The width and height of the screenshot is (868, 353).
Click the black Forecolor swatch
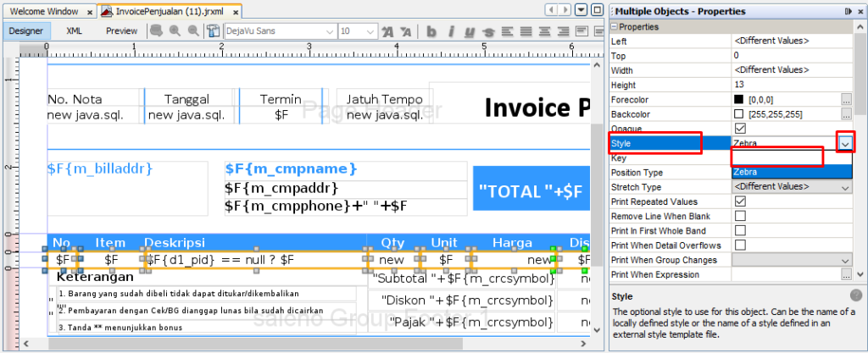click(x=738, y=99)
